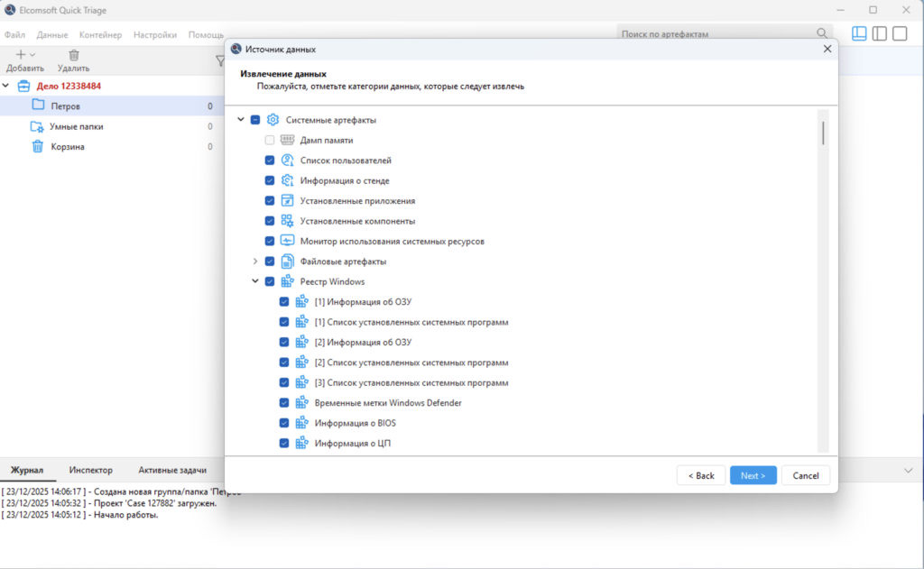924x569 pixels.
Task: Click the filter funnel icon in left panel
Action: point(220,60)
